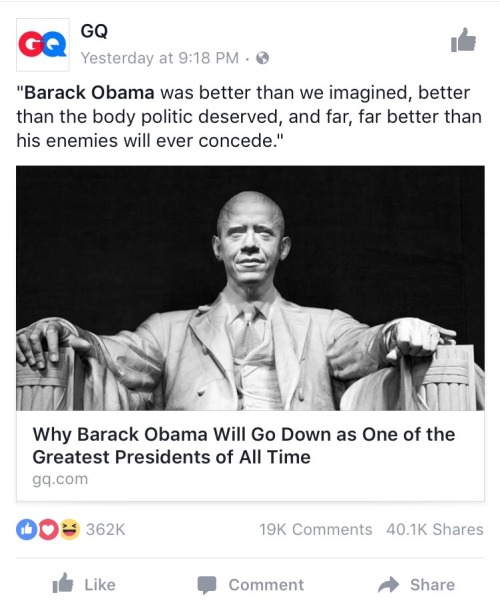Click the bold Barack Obama tagged name
This screenshot has width=500, height=611.
[x=89, y=93]
